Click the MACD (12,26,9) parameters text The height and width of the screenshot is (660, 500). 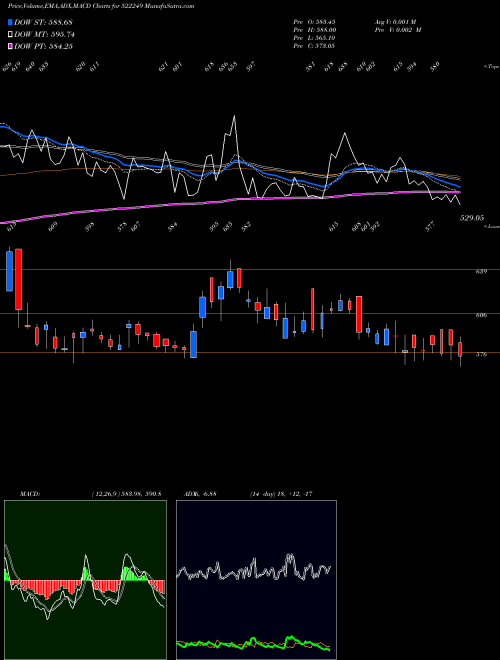pos(126,494)
